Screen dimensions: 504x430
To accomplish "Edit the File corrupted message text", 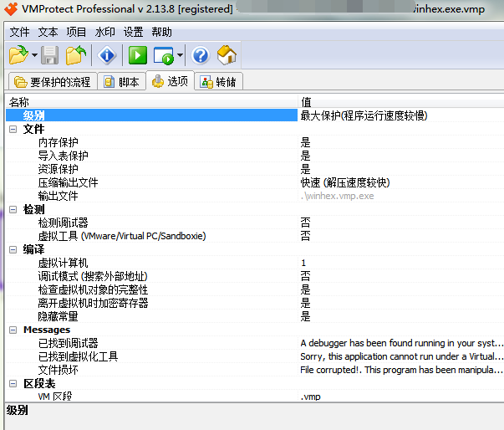I will pyautogui.click(x=401, y=370).
